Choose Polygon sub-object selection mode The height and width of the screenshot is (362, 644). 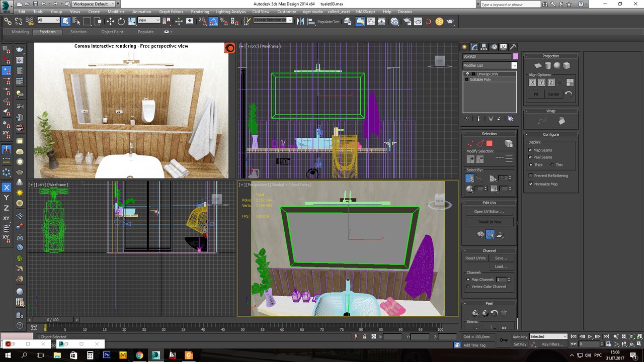point(489,144)
